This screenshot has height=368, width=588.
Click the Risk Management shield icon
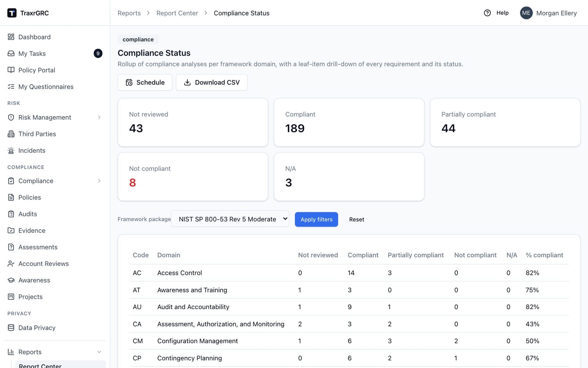[11, 117]
